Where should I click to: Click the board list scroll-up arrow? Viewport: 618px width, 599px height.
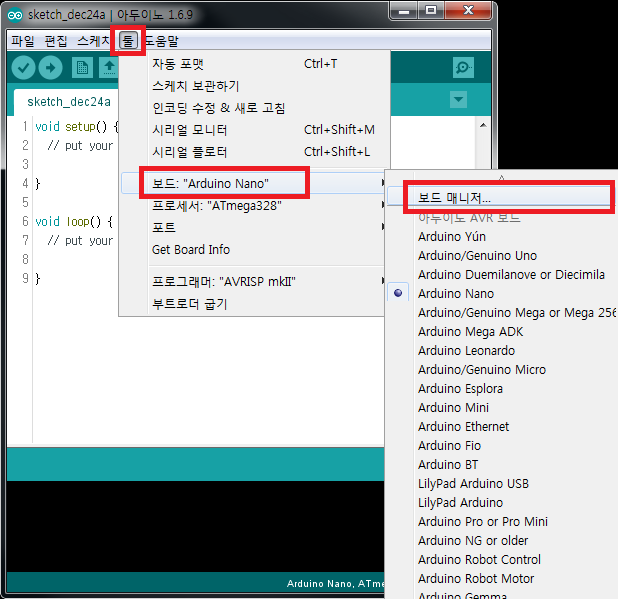point(501,177)
